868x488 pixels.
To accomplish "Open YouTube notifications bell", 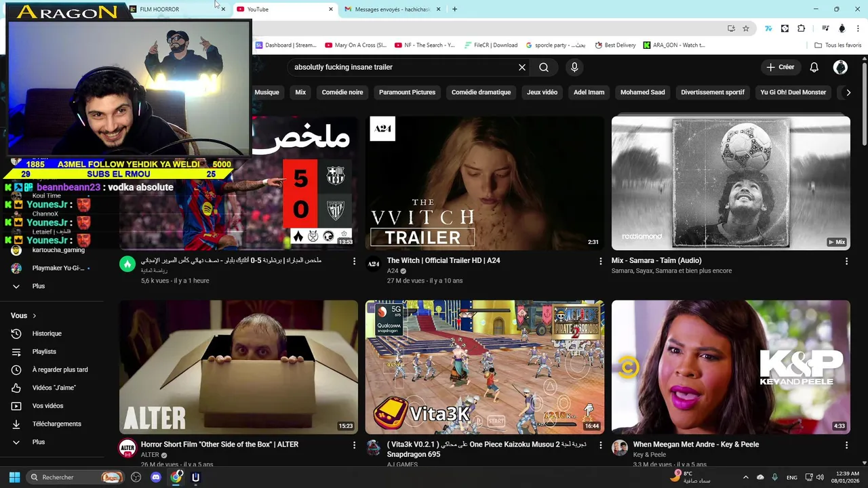I will click(814, 67).
